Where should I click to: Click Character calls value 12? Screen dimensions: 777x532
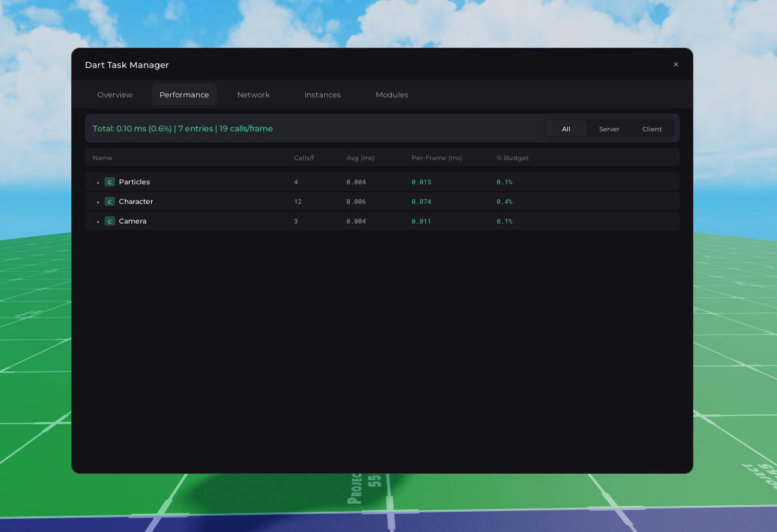pyautogui.click(x=298, y=202)
